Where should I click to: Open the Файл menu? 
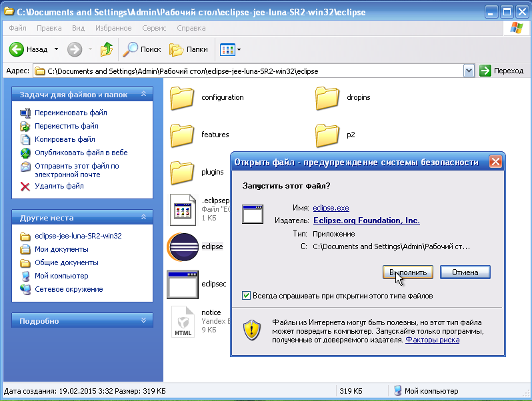pos(17,28)
